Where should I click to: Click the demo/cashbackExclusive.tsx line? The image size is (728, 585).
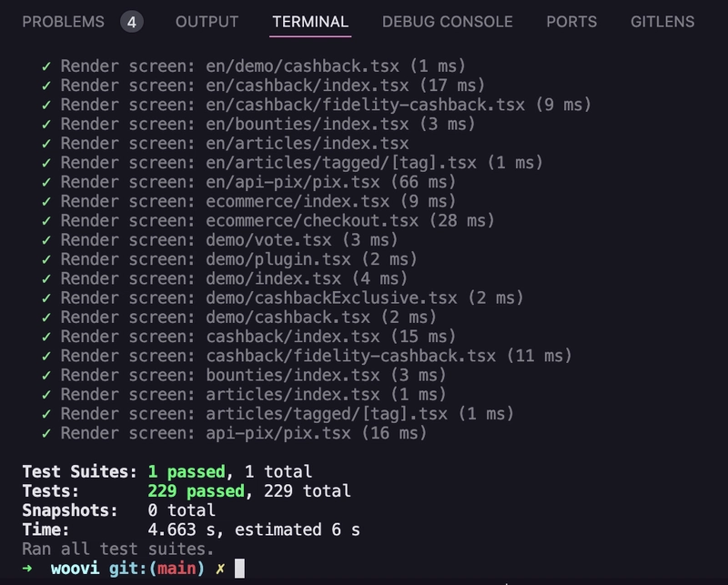coord(282,298)
